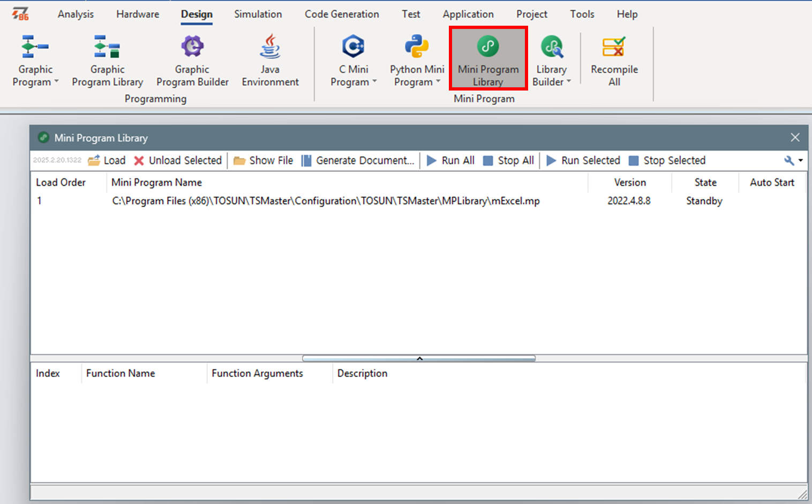Viewport: 812px width, 504px height.
Task: Open Mini Program Library ribbon button
Action: (x=488, y=59)
